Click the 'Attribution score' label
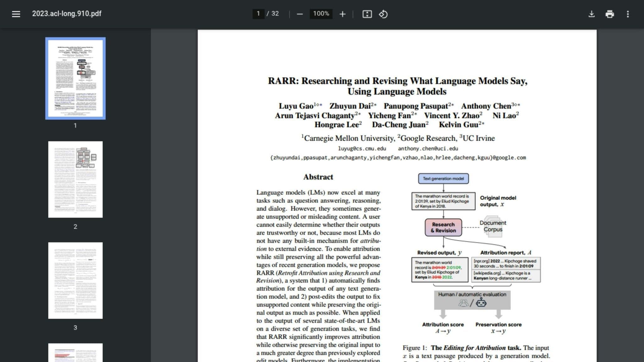The height and width of the screenshot is (362, 644). (443, 325)
